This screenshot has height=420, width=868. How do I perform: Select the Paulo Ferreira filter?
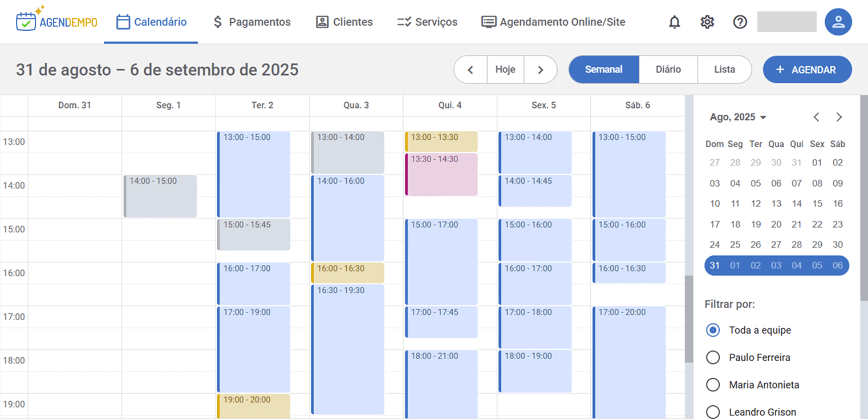713,357
